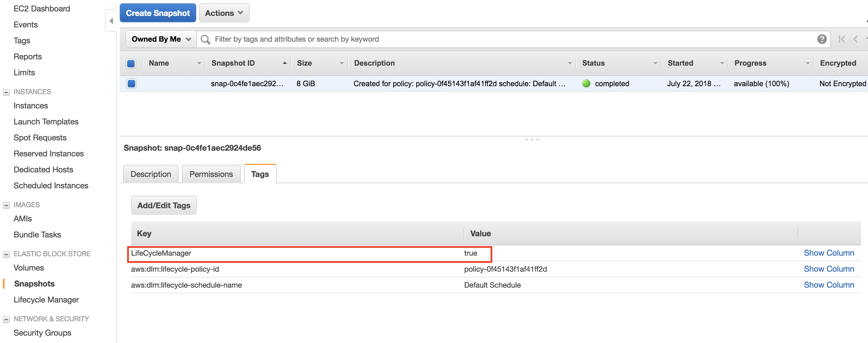Open the Owned By Me dropdown

pyautogui.click(x=161, y=39)
